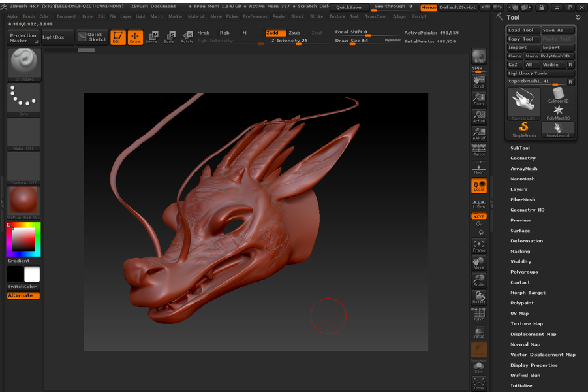
Task: Open the Brush menu
Action: click(x=29, y=16)
